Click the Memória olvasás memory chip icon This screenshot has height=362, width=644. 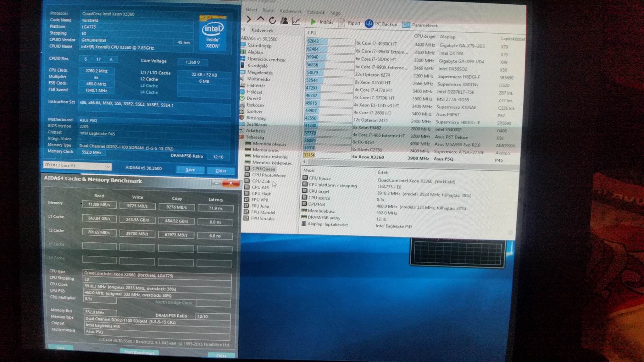tap(248, 144)
